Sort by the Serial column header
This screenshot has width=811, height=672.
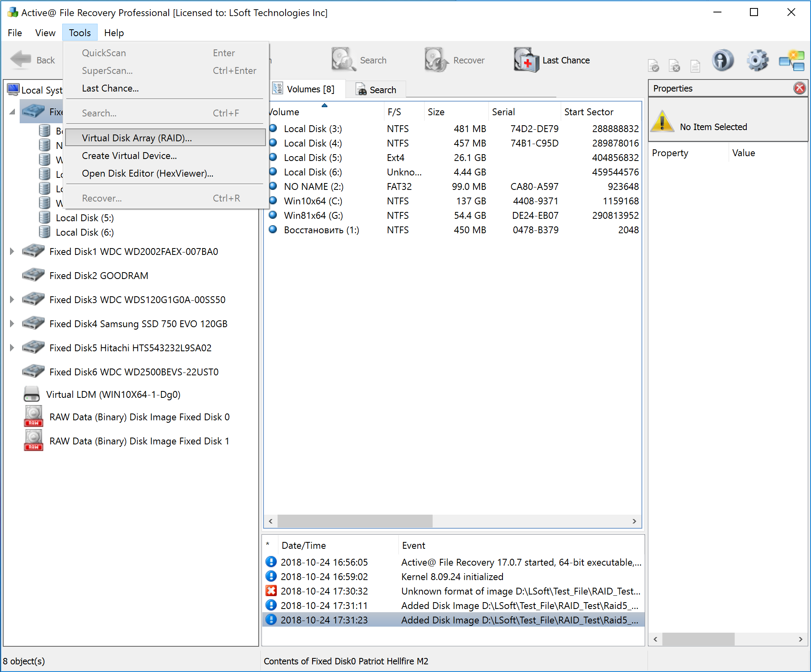coord(524,112)
